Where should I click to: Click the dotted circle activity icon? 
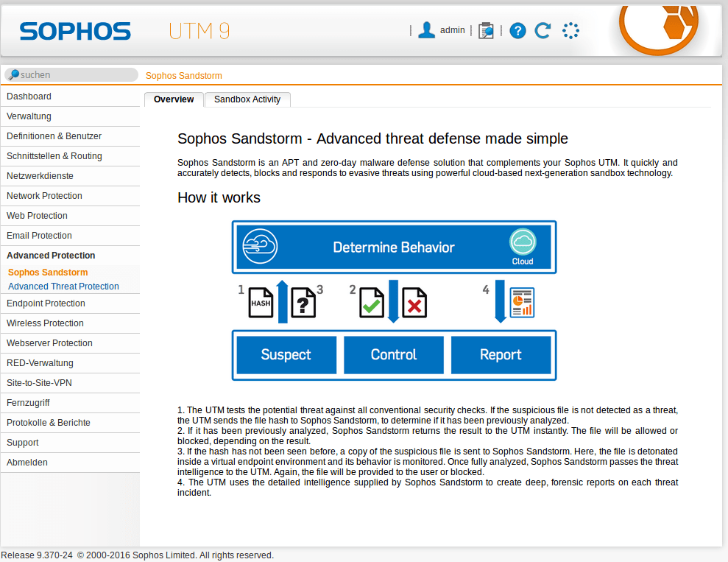pyautogui.click(x=570, y=30)
